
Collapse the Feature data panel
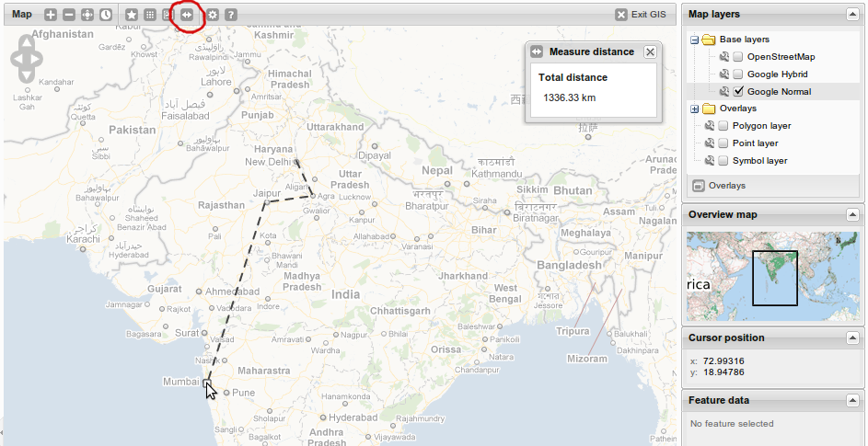coord(852,400)
